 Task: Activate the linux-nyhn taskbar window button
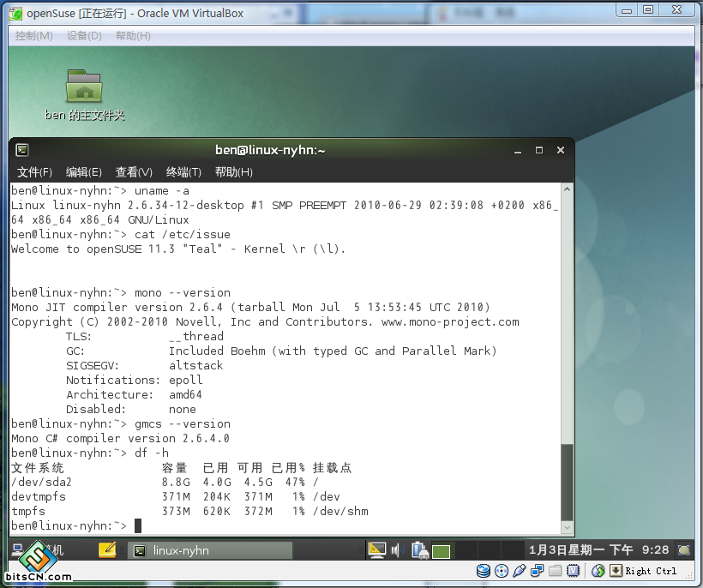210,550
